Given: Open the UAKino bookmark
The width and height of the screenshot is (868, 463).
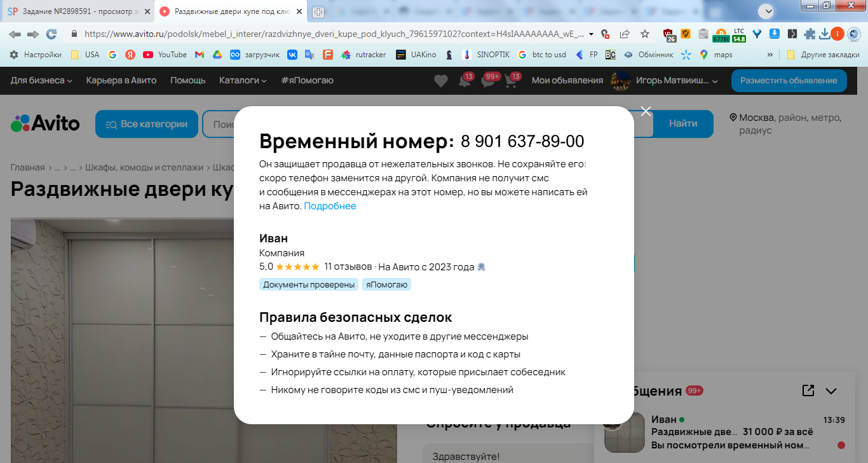Looking at the screenshot, I should pos(416,55).
